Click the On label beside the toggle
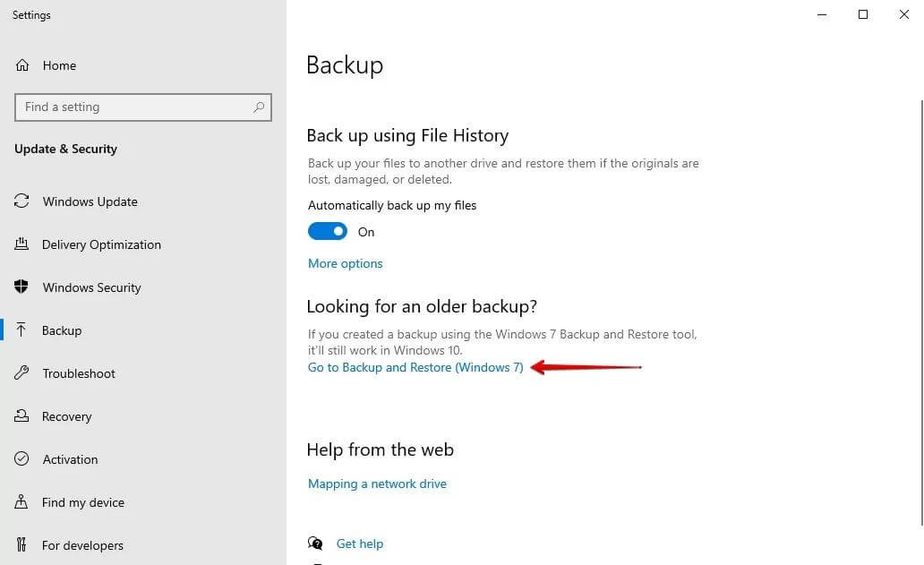This screenshot has width=924, height=565. tap(366, 232)
